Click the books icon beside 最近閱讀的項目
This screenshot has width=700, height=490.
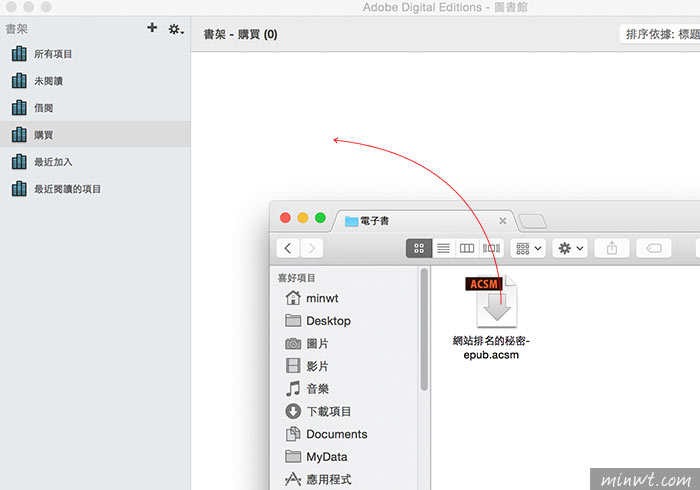click(19, 189)
